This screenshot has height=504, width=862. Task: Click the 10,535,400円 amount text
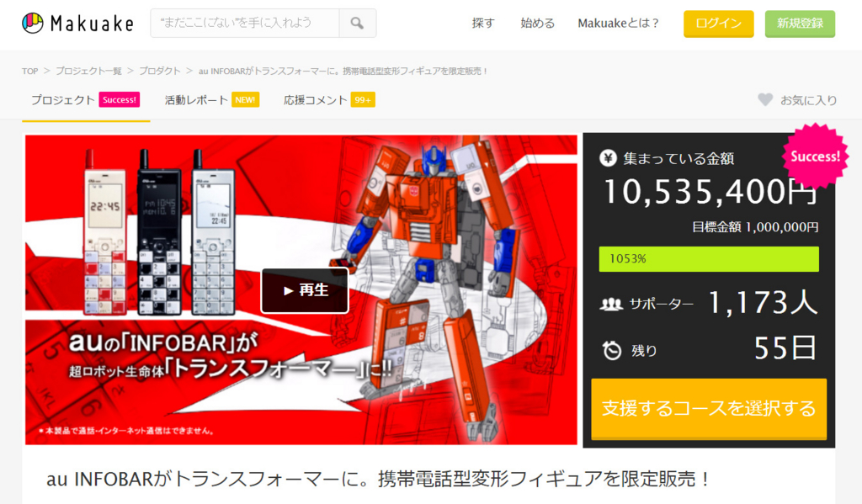(710, 191)
